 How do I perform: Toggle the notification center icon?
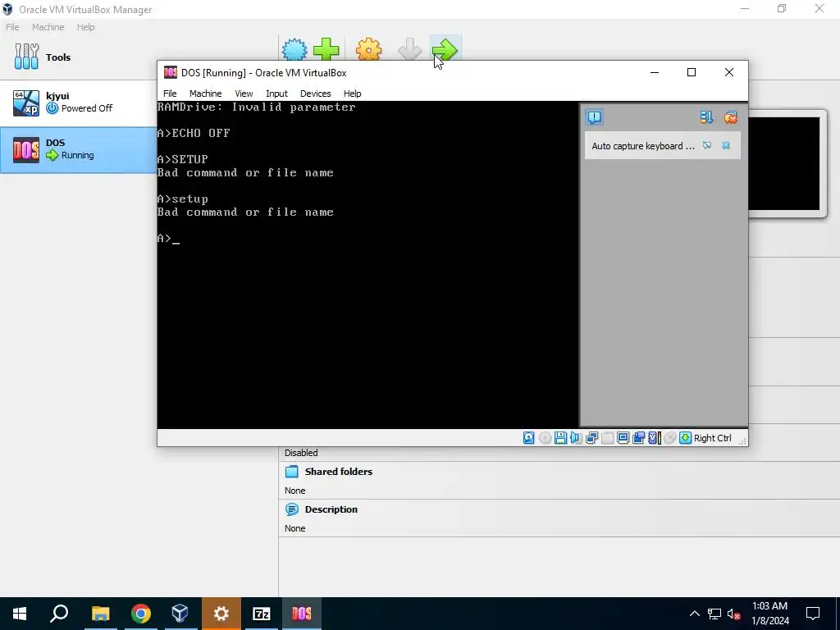coord(595,117)
